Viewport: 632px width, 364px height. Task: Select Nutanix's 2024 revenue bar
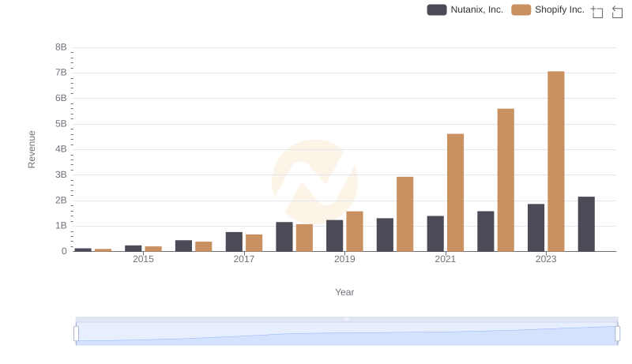coord(586,224)
